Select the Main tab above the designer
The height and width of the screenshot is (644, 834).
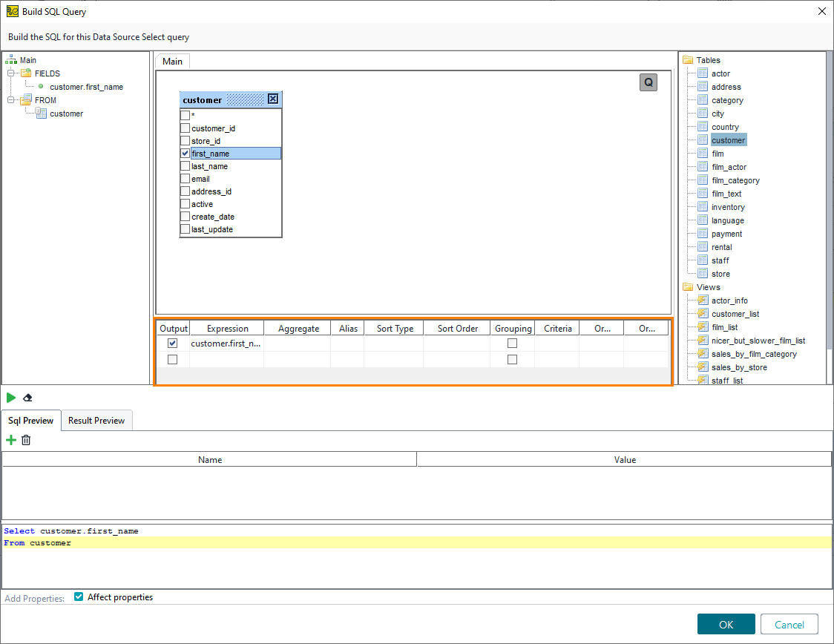click(171, 61)
